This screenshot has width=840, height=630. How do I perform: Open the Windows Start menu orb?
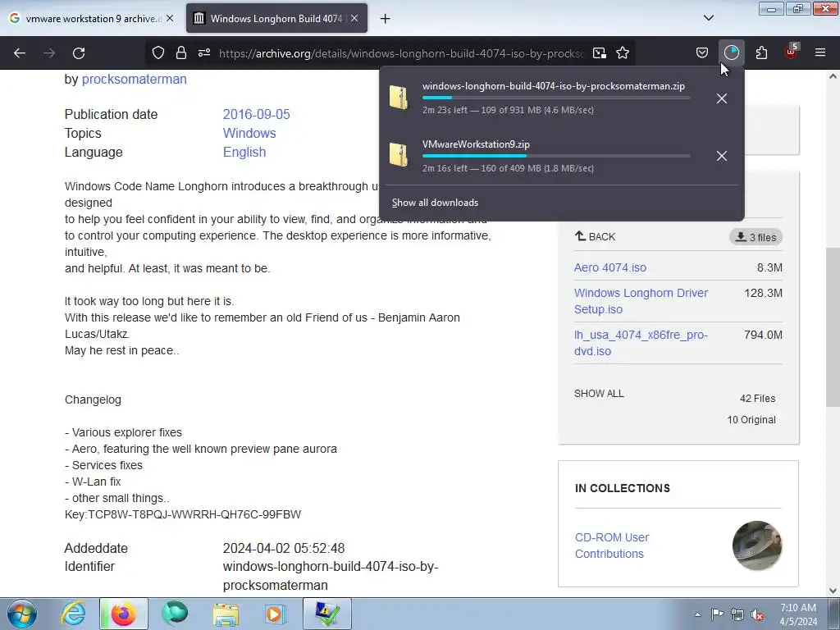22,614
